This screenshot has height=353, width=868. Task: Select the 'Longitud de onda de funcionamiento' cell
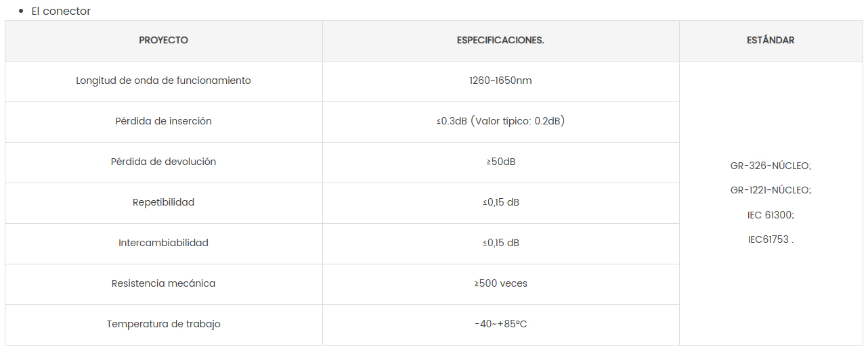click(x=164, y=81)
